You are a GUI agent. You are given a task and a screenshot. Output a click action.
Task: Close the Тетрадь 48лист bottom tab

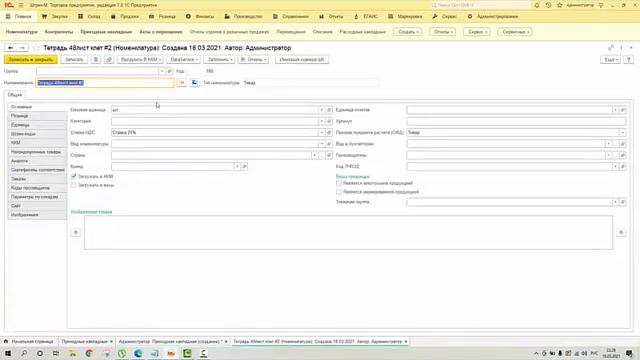(406, 341)
